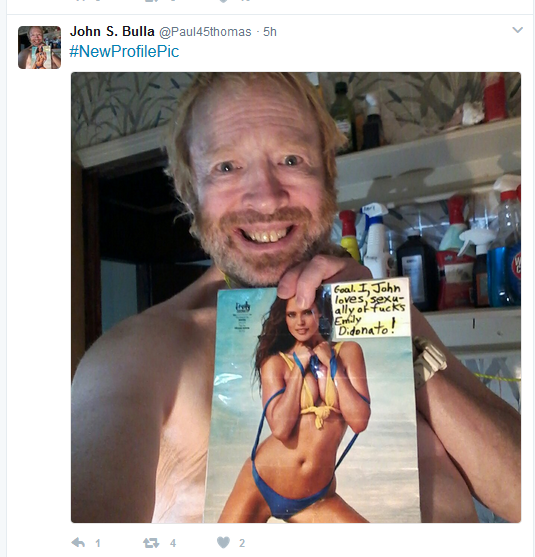
Task: Click the like count number 2
Action: [242, 543]
